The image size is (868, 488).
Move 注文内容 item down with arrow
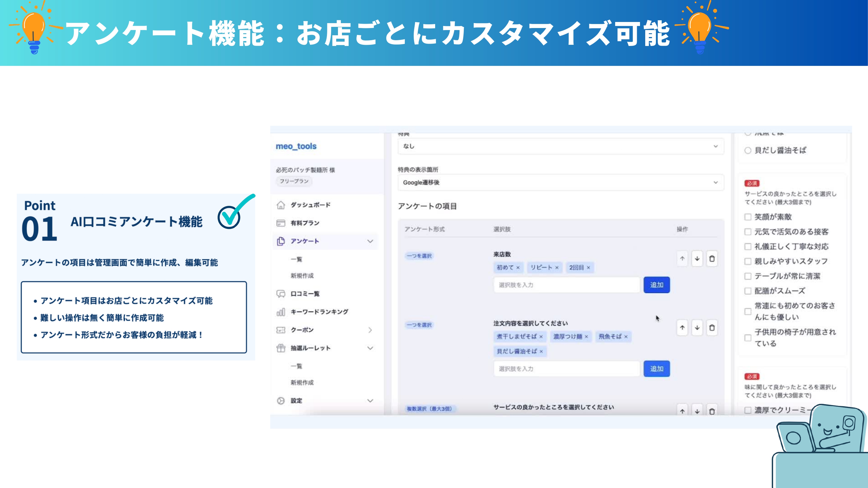click(x=697, y=327)
